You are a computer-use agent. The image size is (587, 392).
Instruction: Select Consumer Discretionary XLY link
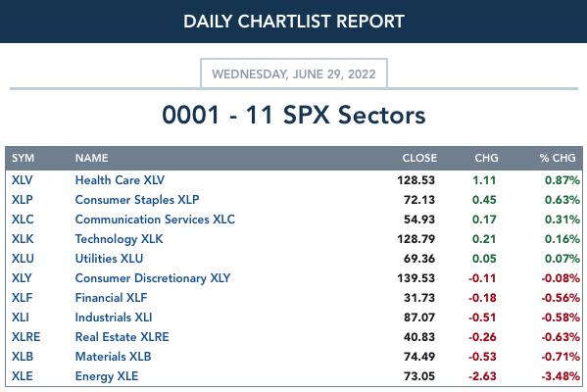click(x=153, y=278)
